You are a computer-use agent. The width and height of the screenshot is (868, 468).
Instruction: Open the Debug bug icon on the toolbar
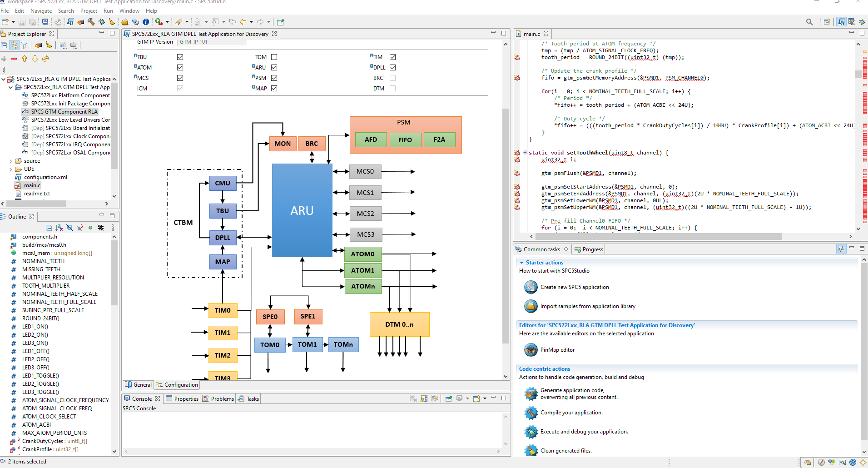pyautogui.click(x=102, y=21)
